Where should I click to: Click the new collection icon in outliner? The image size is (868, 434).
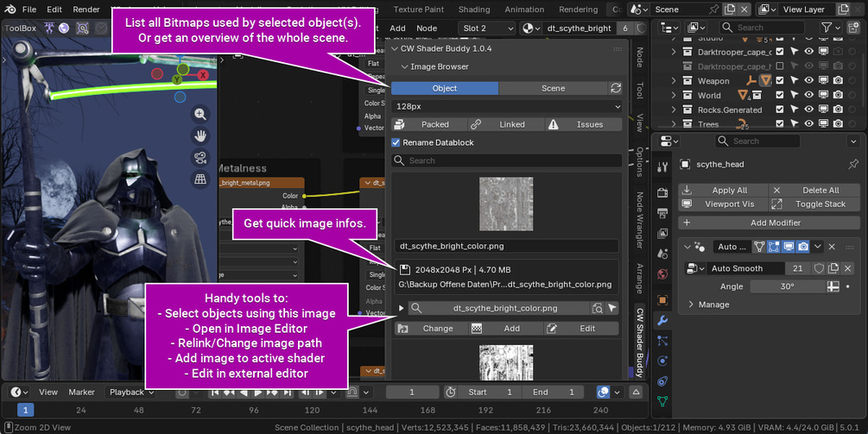pyautogui.click(x=854, y=27)
